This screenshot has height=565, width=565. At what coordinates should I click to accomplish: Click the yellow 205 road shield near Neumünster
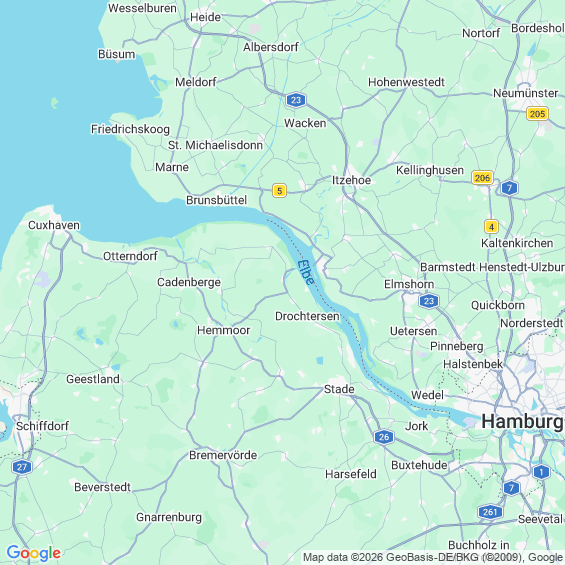point(537,114)
